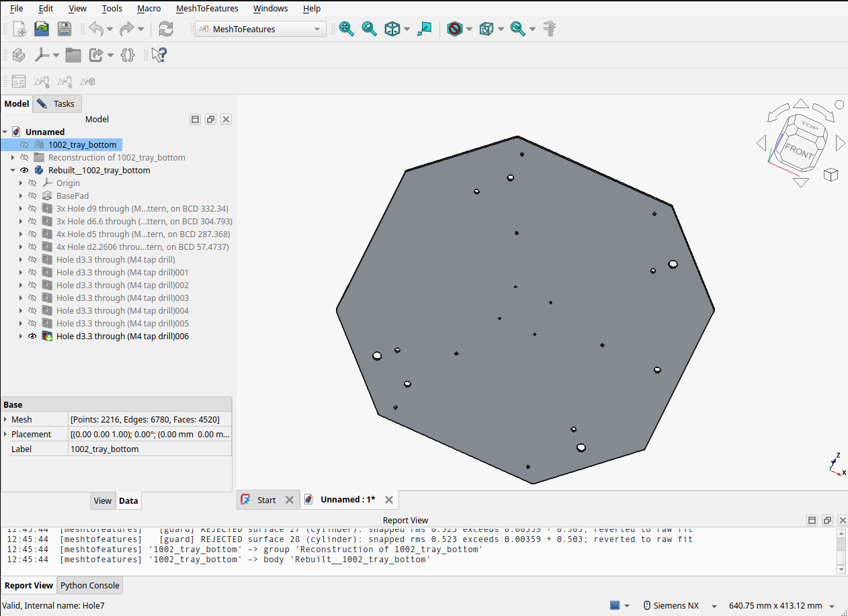Screen dimensions: 848x616
Task: Click the mini cube under the navigation cube
Action: tap(831, 175)
